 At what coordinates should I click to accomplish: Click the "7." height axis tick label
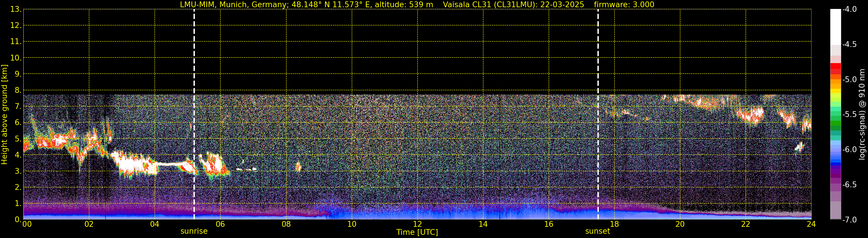[x=18, y=107]
